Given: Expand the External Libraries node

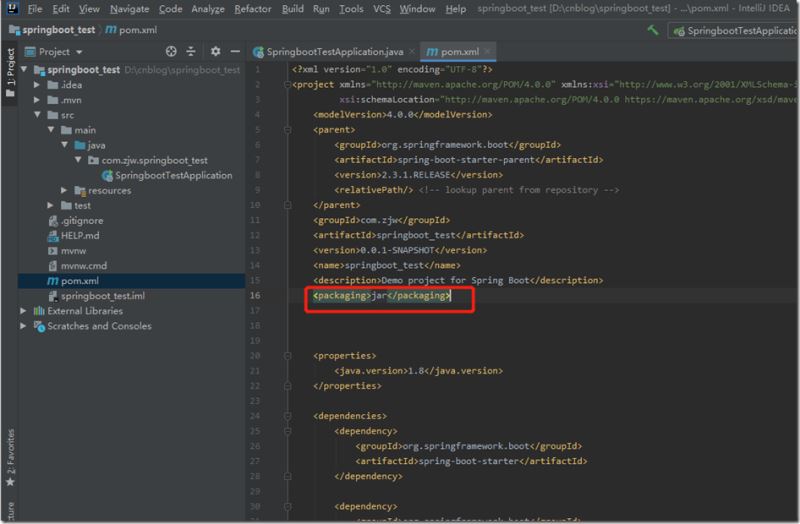Looking at the screenshot, I should point(24,311).
